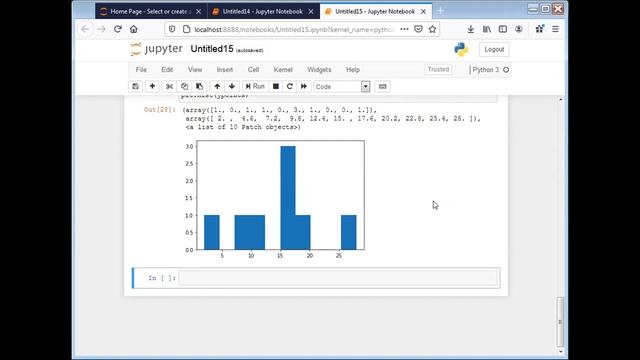Click page scrollbar down arrow
The height and width of the screenshot is (360, 640).
(x=560, y=351)
